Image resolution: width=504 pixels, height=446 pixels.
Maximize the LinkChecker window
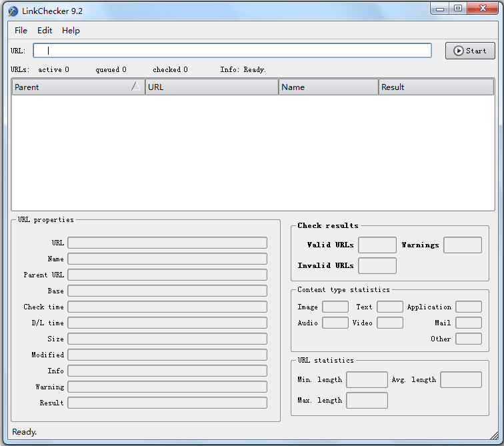coord(458,9)
